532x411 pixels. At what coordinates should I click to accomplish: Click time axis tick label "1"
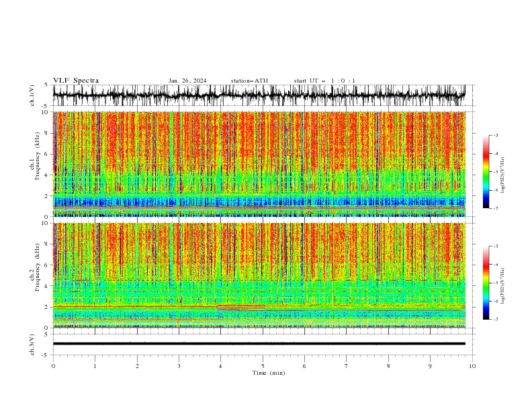point(95,366)
